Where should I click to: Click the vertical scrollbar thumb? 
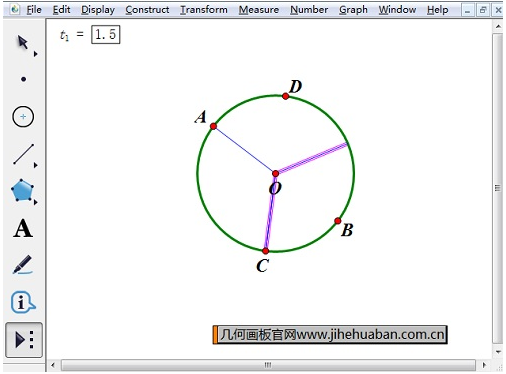(x=498, y=188)
